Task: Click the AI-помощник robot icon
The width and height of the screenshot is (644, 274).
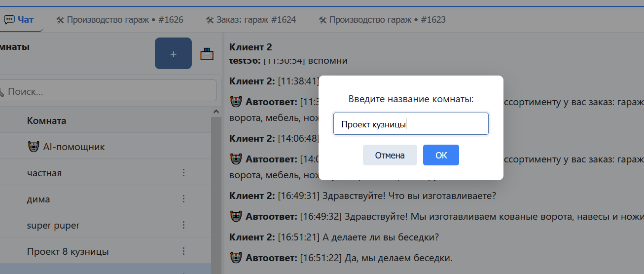Action: tap(33, 147)
